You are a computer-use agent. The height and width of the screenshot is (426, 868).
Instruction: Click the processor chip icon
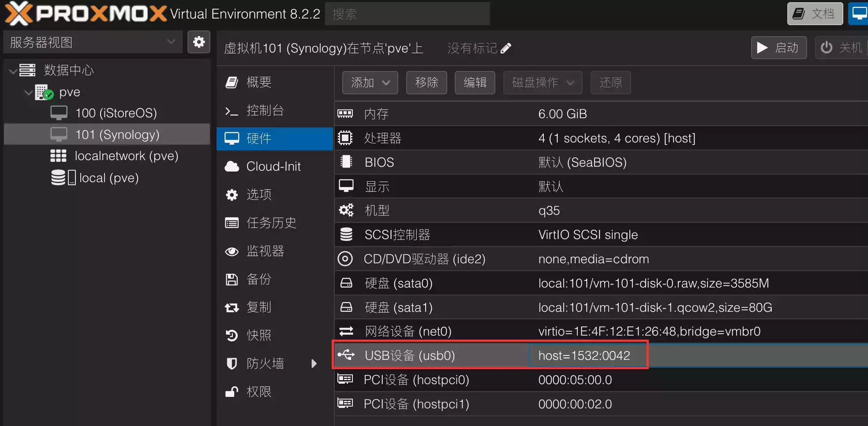tap(345, 138)
